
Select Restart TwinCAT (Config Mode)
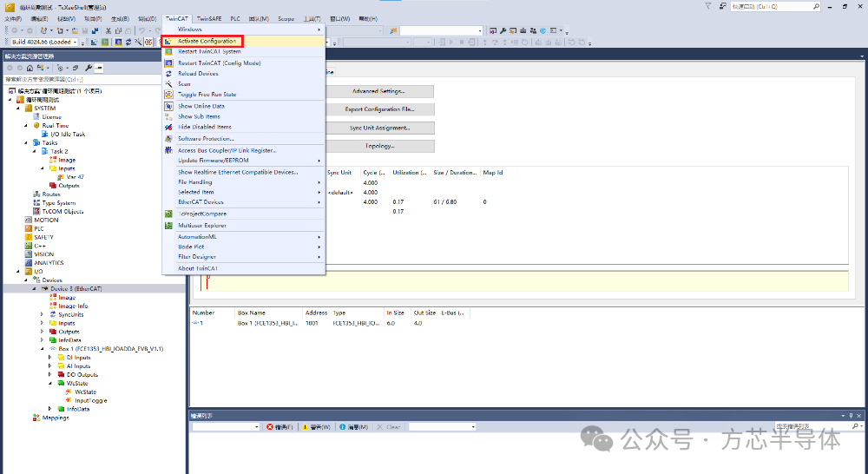pos(243,63)
